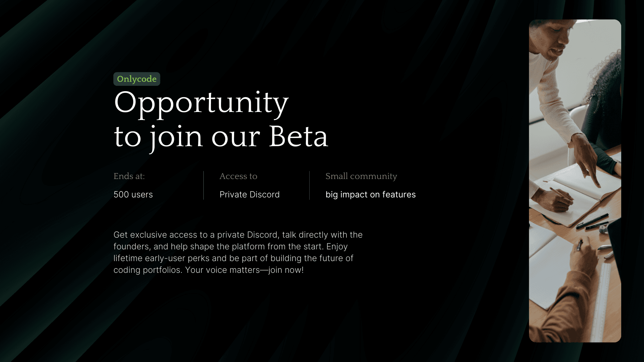
Task: Click the word Beta in the heading
Action: (x=299, y=136)
